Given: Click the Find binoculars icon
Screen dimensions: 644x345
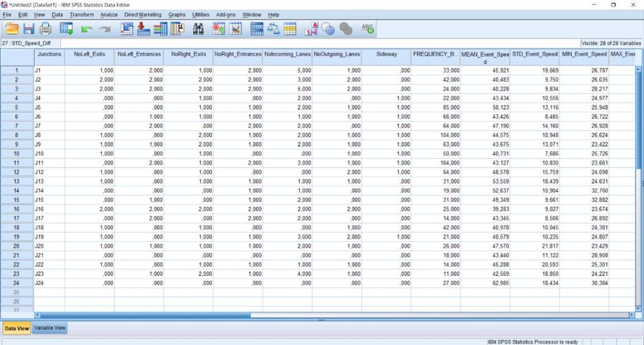Looking at the screenshot, I should pos(198,29).
